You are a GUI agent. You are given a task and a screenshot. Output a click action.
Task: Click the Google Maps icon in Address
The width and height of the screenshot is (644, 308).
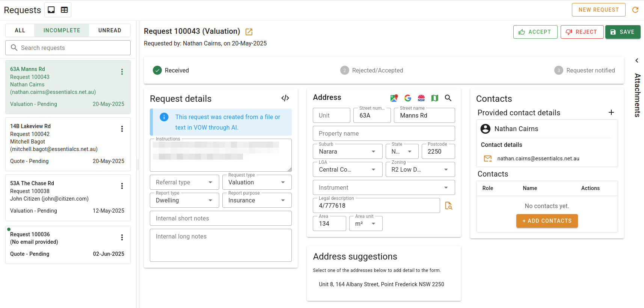pyautogui.click(x=394, y=98)
